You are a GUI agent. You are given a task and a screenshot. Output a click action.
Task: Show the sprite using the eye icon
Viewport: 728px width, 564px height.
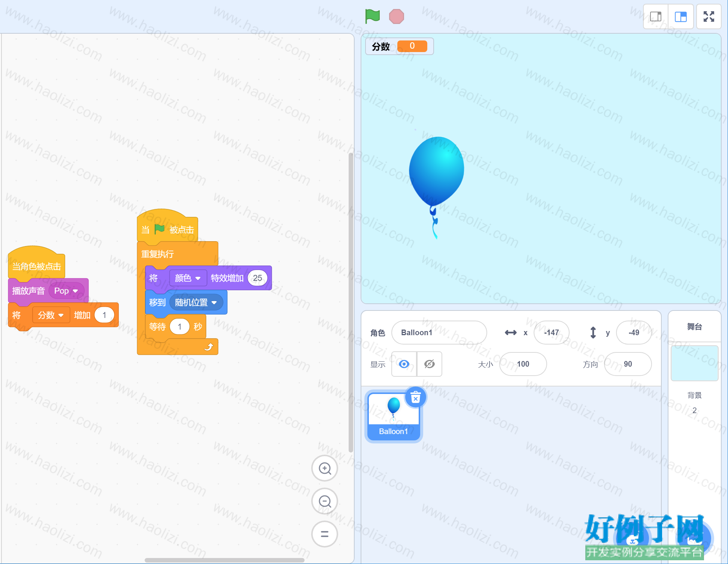[404, 364]
